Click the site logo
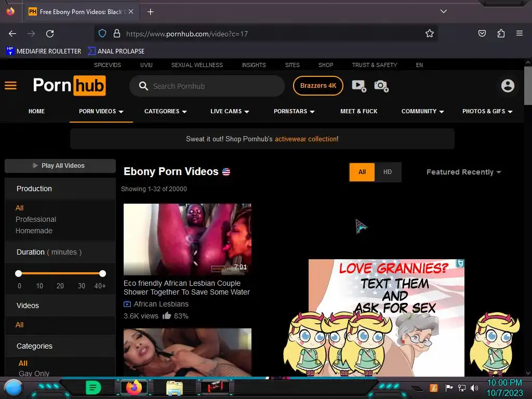532x399 pixels. [70, 86]
